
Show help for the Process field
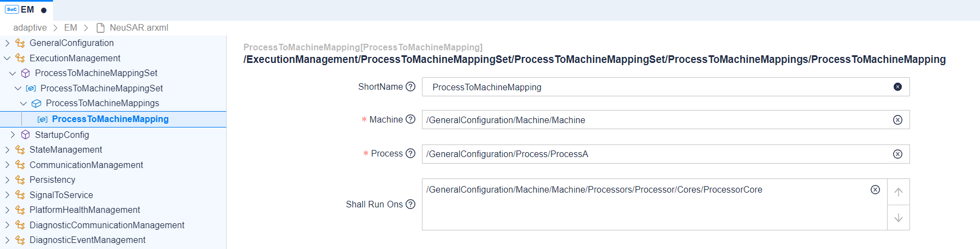(x=410, y=153)
